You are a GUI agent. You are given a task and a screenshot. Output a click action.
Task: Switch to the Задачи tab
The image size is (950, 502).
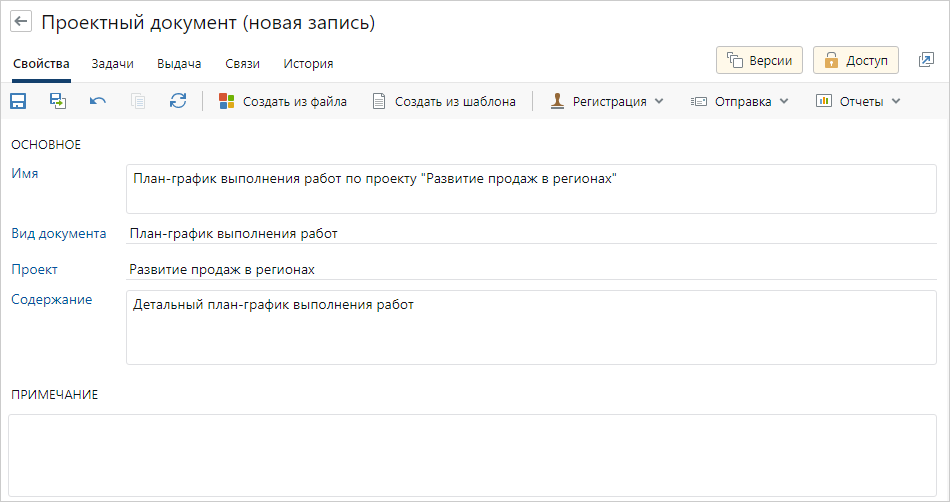click(x=113, y=63)
